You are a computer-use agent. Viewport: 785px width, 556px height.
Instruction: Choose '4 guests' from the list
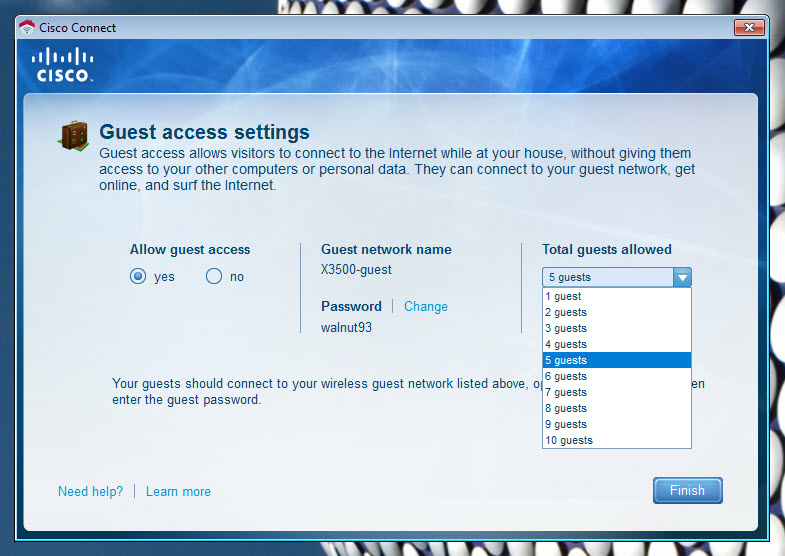tap(617, 344)
